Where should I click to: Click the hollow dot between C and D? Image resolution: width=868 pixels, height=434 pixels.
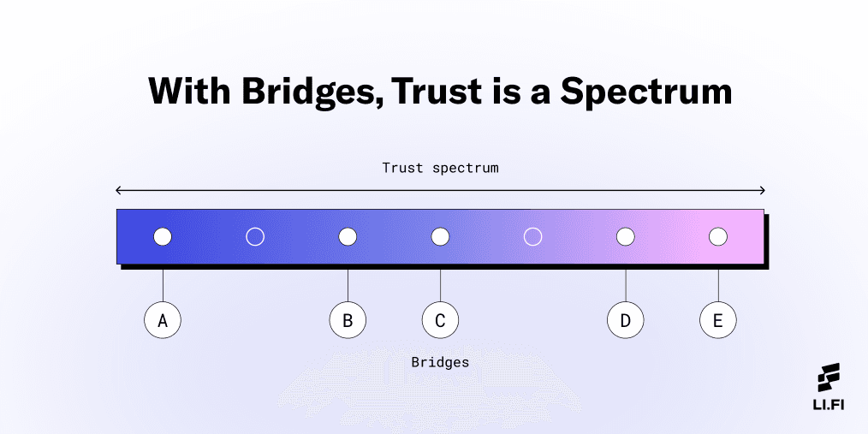coord(532,236)
